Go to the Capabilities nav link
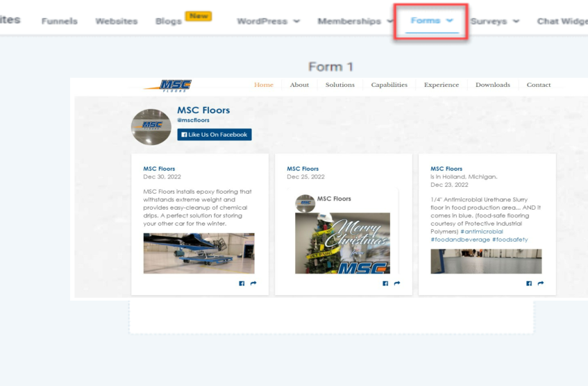 click(x=389, y=85)
